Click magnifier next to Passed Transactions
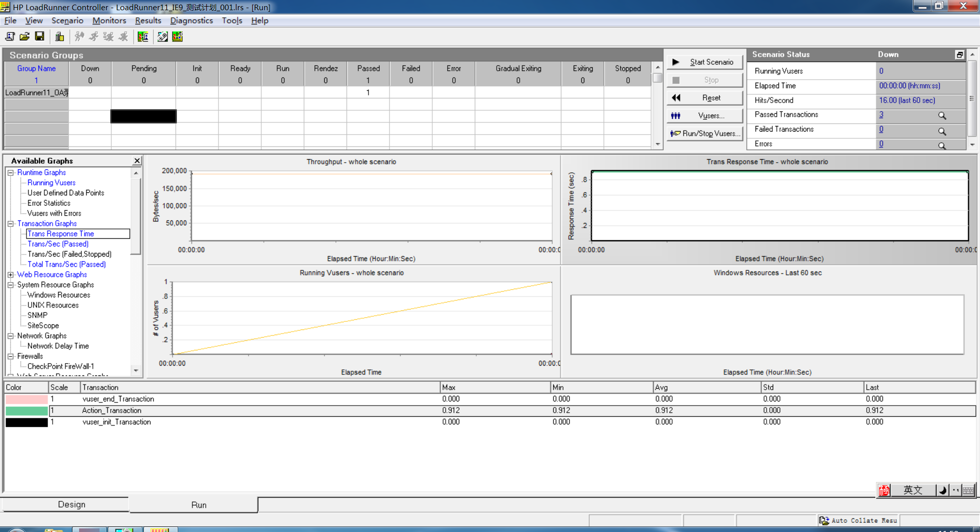 pyautogui.click(x=942, y=116)
